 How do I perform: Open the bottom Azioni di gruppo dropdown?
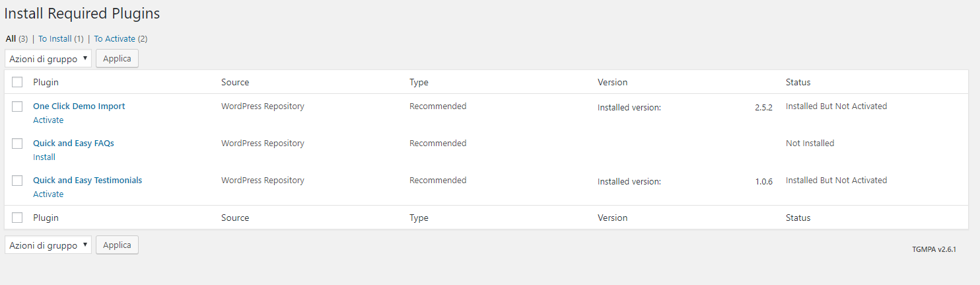tap(48, 245)
